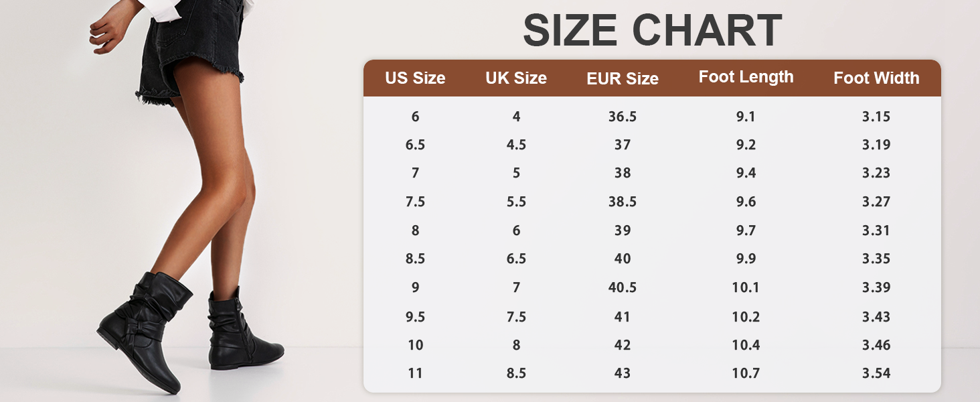The image size is (980, 402).
Task: Select the EUR size 38.5 cell
Action: (x=623, y=202)
